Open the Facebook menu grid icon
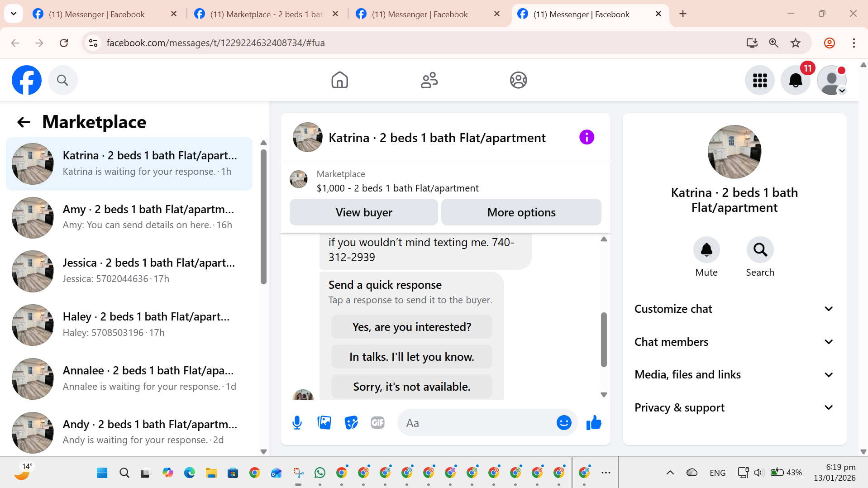 [760, 80]
